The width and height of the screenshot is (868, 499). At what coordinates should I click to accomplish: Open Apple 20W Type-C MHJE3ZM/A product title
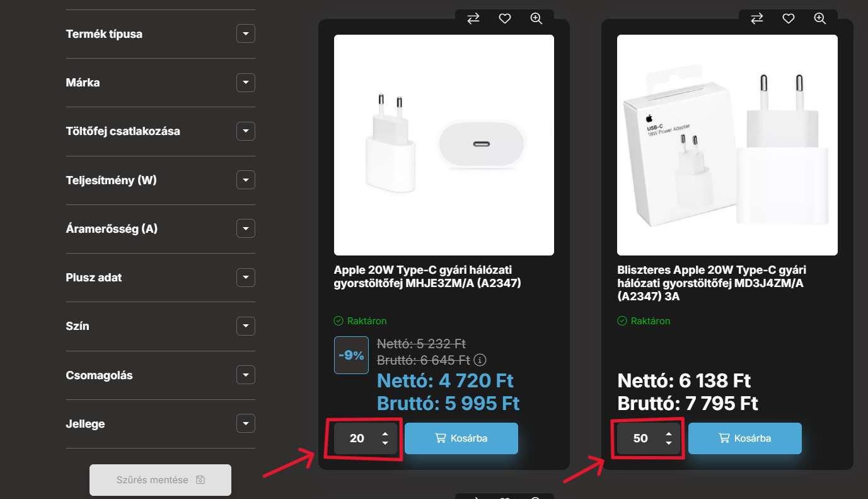coord(429,277)
